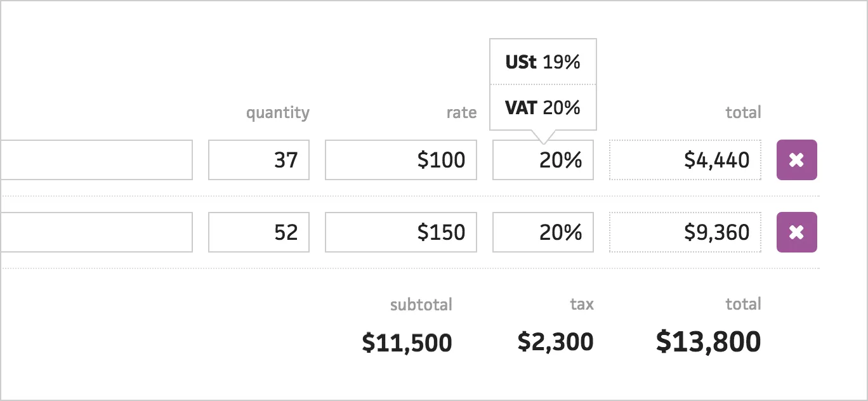The width and height of the screenshot is (868, 401).
Task: Click the $13,800 grand total
Action: [x=709, y=341]
